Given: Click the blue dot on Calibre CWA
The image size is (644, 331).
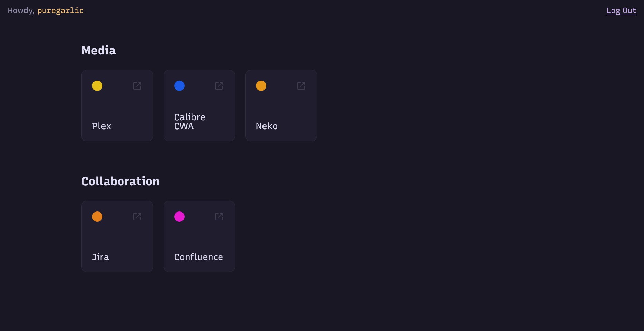Looking at the screenshot, I should point(179,86).
